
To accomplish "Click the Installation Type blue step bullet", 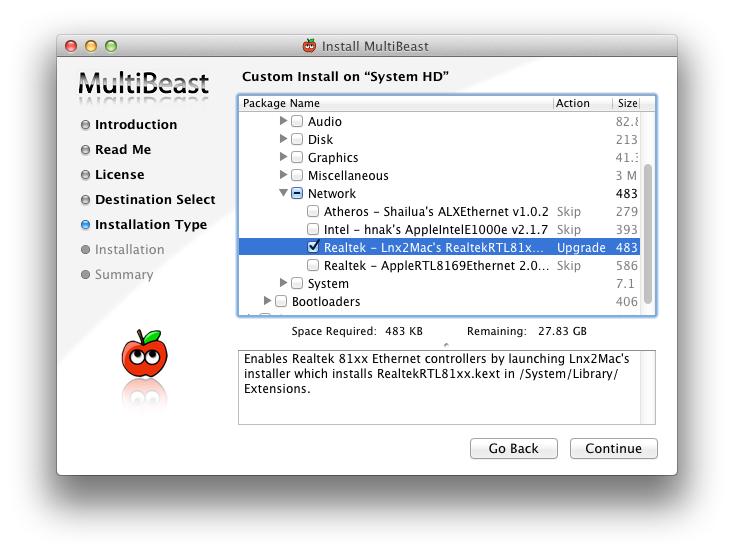I will coord(85,225).
